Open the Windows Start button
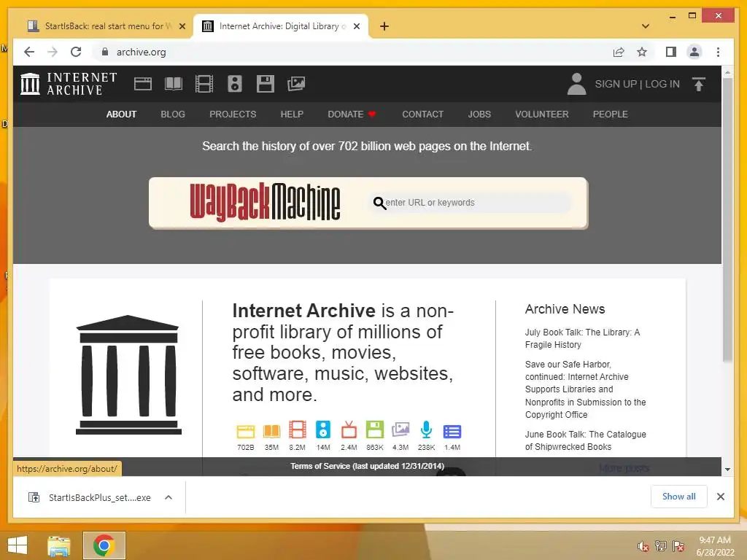The height and width of the screenshot is (560, 747). click(18, 545)
